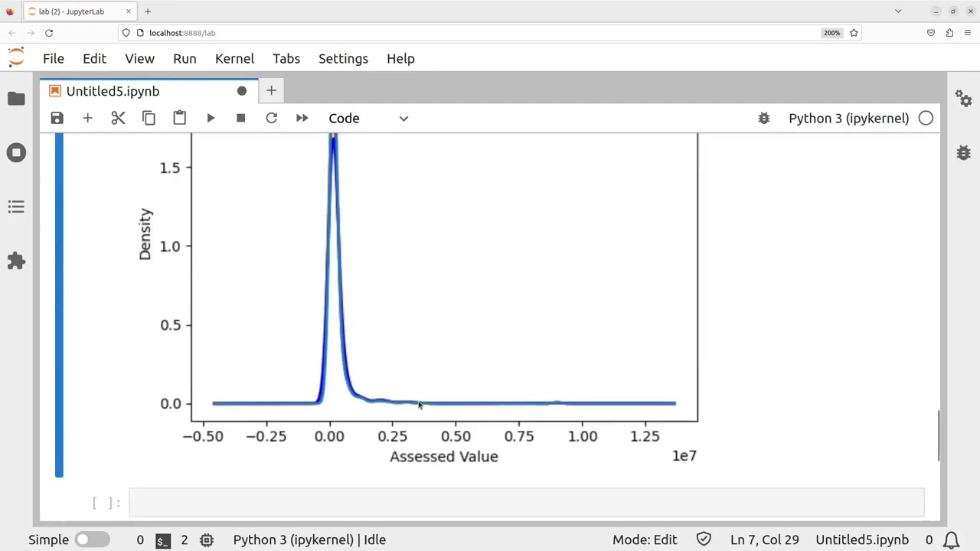Save the notebook with the floppy icon
The image size is (980, 551).
[57, 118]
